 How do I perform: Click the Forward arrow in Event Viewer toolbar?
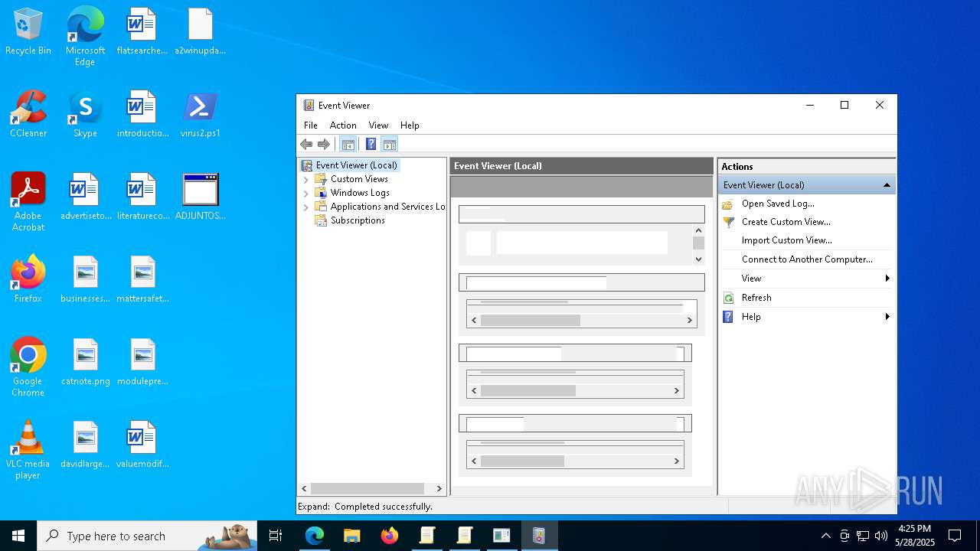pos(324,144)
